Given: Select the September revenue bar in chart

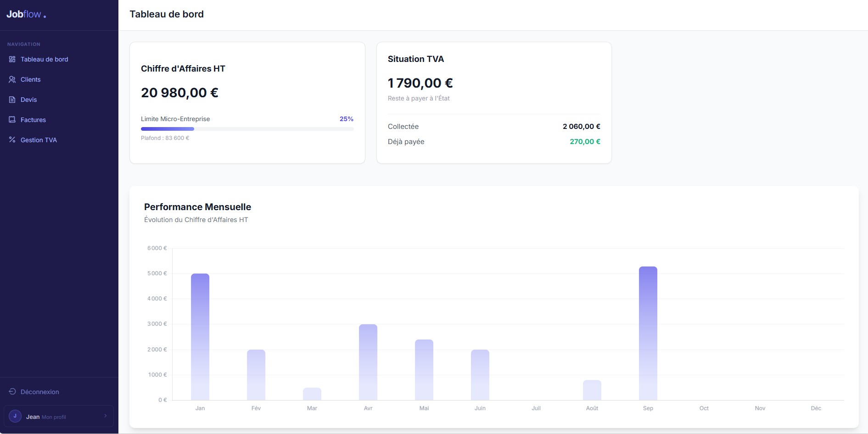Looking at the screenshot, I should click(648, 334).
